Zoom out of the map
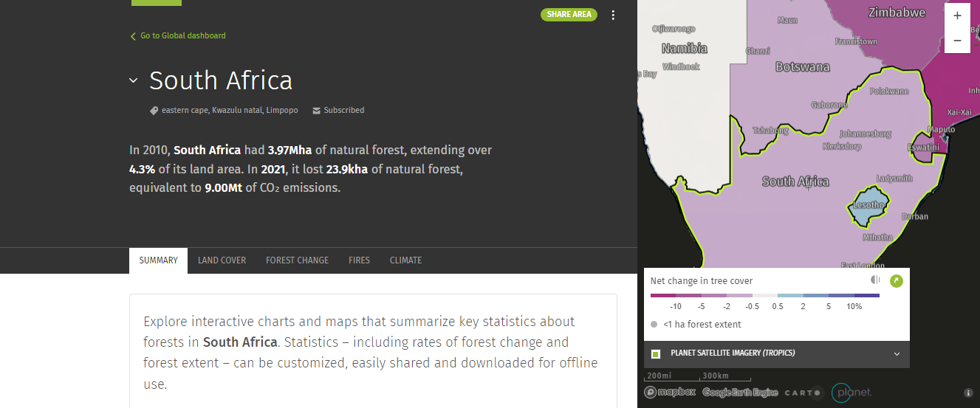This screenshot has width=980, height=408. (x=957, y=41)
